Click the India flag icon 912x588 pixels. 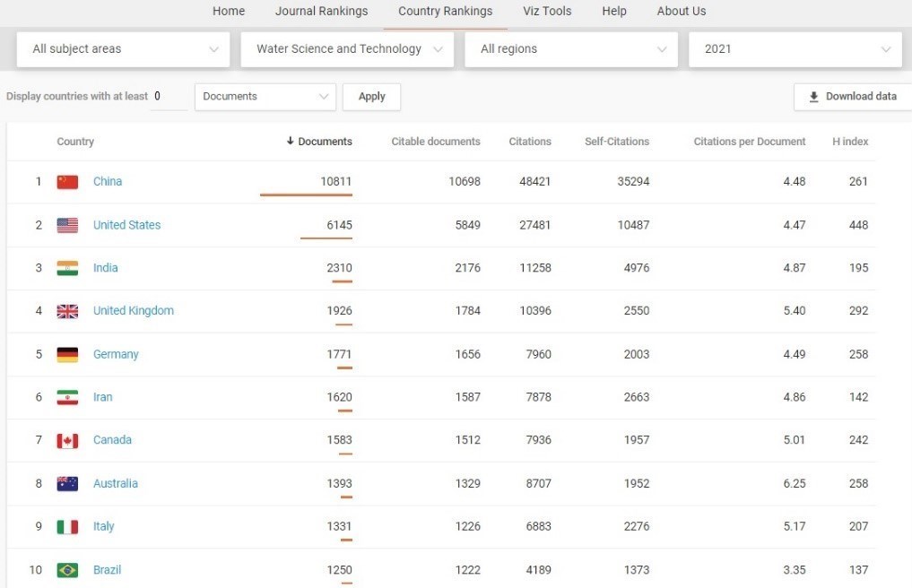coord(67,268)
